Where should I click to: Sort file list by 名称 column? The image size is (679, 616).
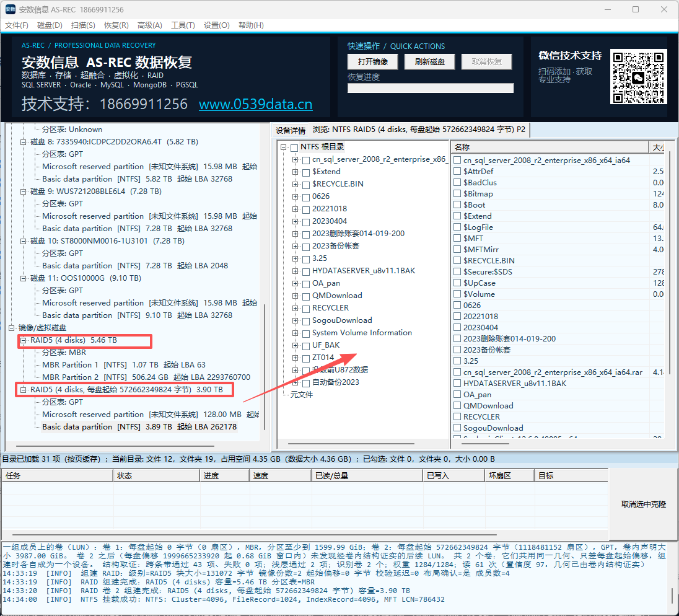coord(550,147)
